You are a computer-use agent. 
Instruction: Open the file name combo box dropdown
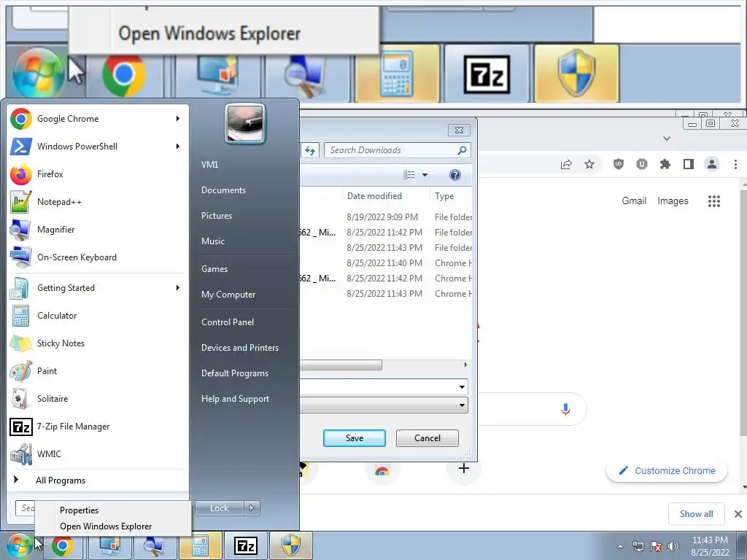point(462,386)
